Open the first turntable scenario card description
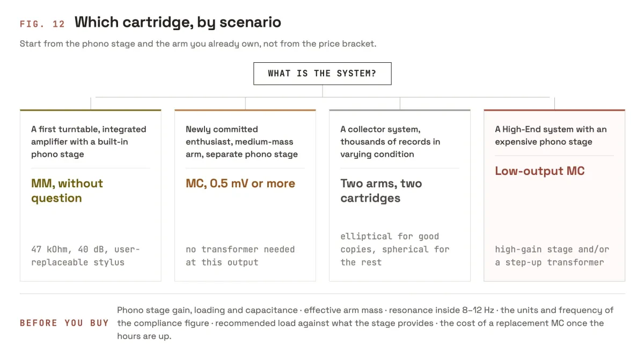The height and width of the screenshot is (359, 644). coord(89,142)
